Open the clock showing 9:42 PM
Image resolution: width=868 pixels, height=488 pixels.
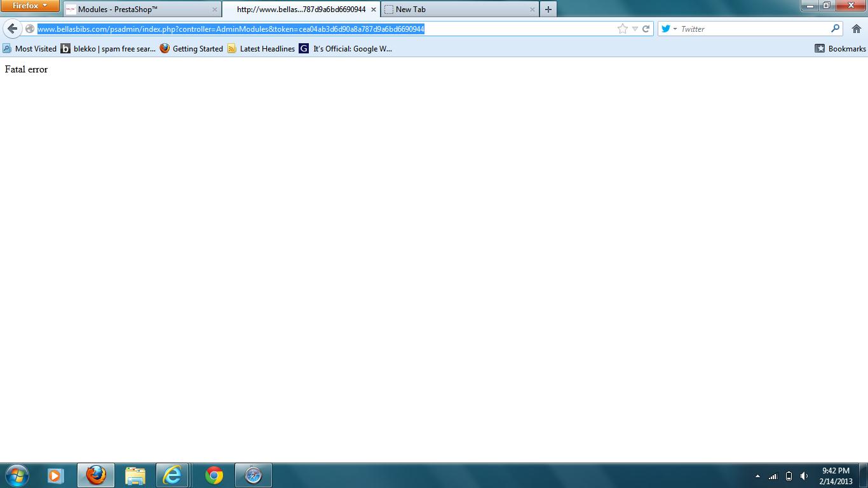point(836,476)
